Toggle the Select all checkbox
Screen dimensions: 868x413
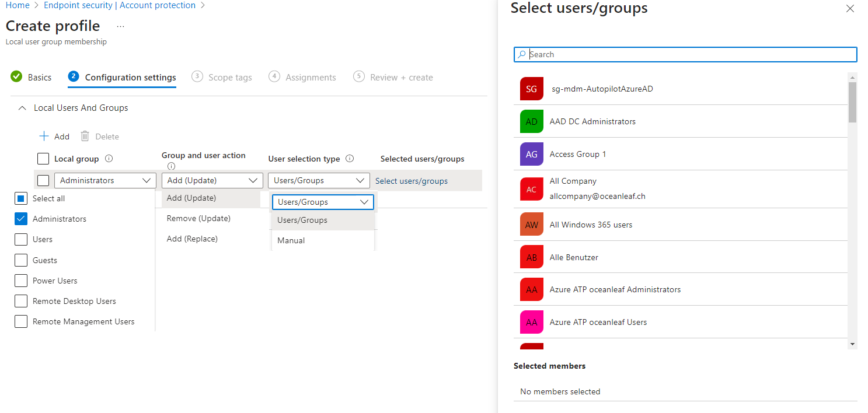21,198
